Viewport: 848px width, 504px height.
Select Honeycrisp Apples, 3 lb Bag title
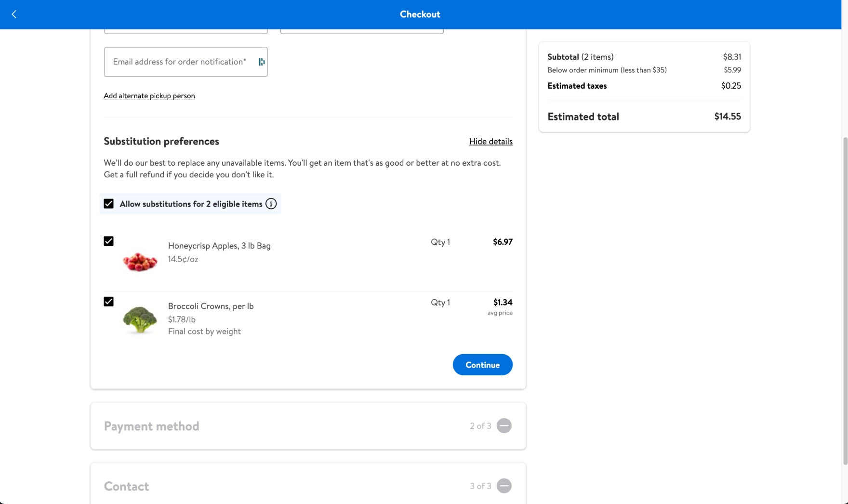point(219,246)
